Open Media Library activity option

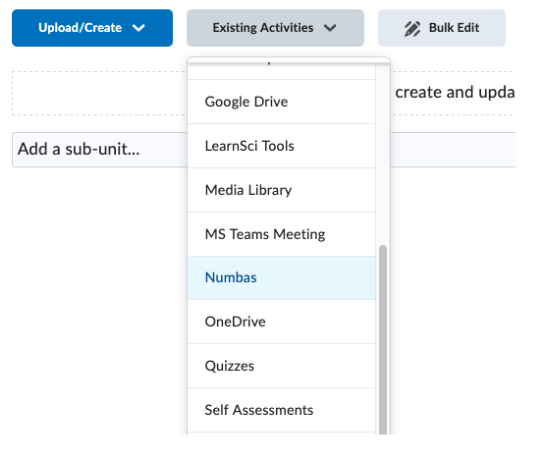[281, 190]
